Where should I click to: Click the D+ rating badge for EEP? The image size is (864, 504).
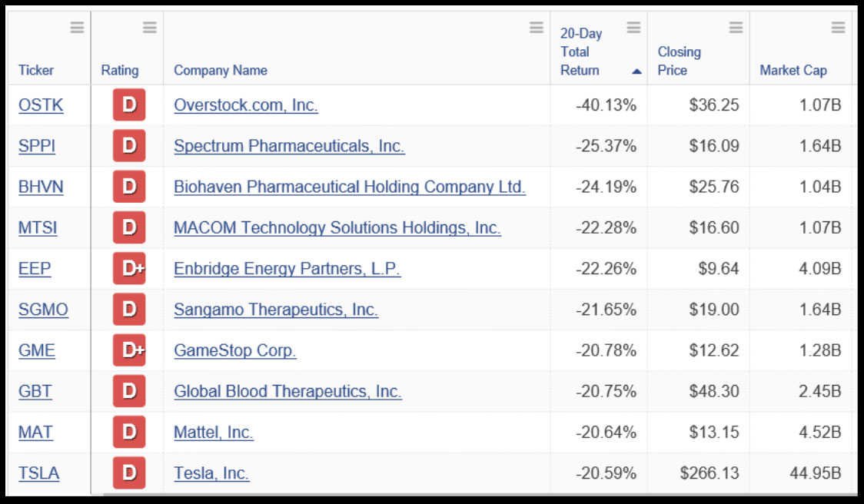129,268
